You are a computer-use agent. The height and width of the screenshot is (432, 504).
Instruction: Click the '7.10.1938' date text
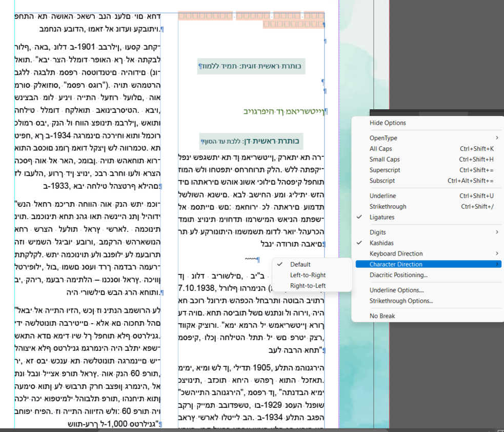[x=196, y=288]
